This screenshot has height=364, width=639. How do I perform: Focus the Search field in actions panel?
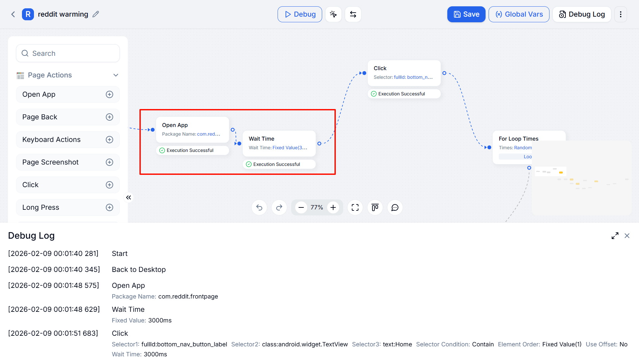pos(68,53)
